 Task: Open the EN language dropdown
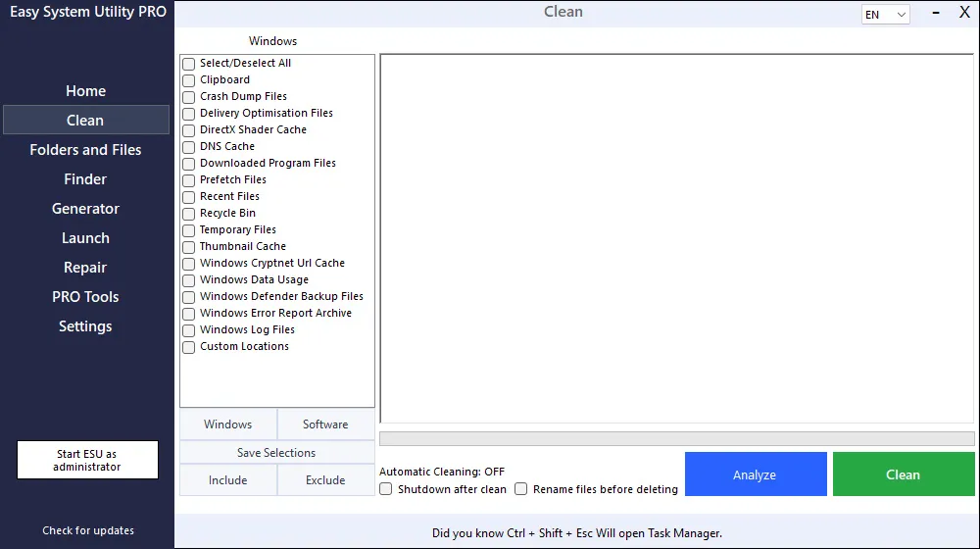click(x=886, y=15)
